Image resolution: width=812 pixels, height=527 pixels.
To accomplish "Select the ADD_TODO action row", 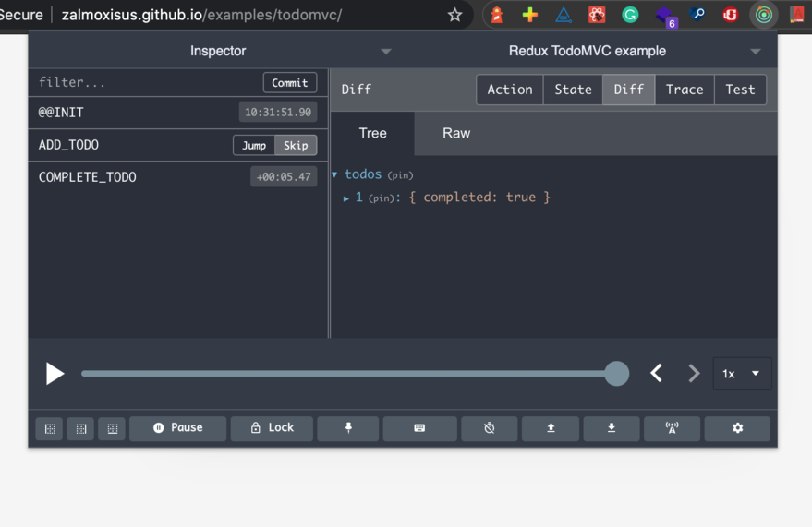I will pyautogui.click(x=178, y=145).
